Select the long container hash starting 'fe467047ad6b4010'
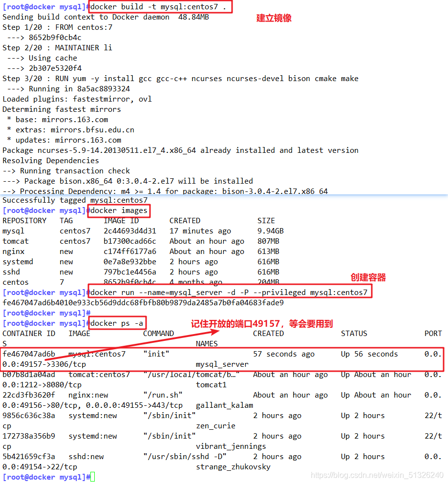The height and width of the screenshot is (484, 448). (143, 302)
